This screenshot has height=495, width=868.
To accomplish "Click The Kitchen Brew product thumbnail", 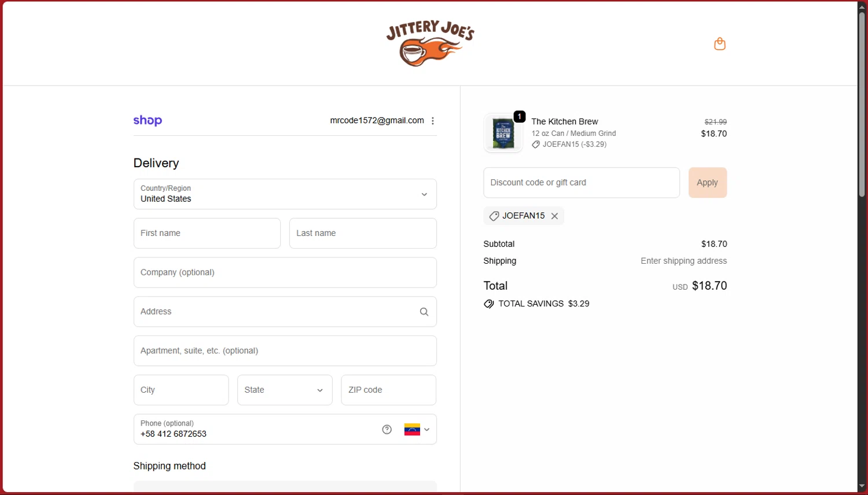I will click(x=503, y=133).
